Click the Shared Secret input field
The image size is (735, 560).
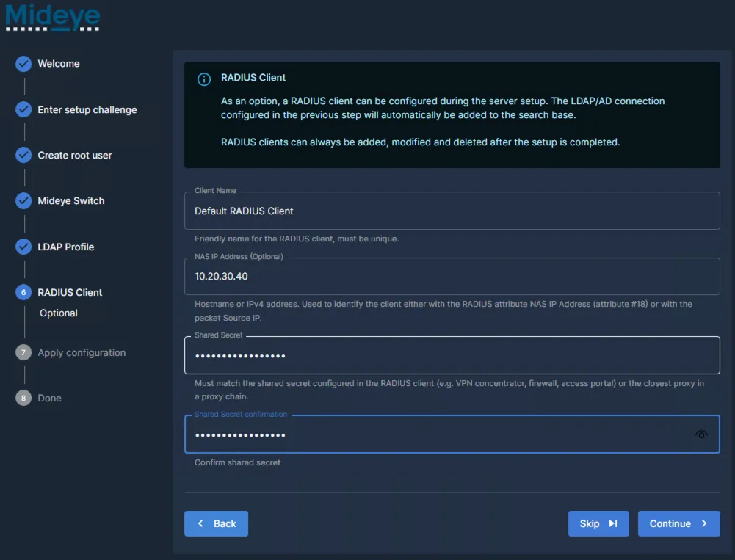coord(452,355)
